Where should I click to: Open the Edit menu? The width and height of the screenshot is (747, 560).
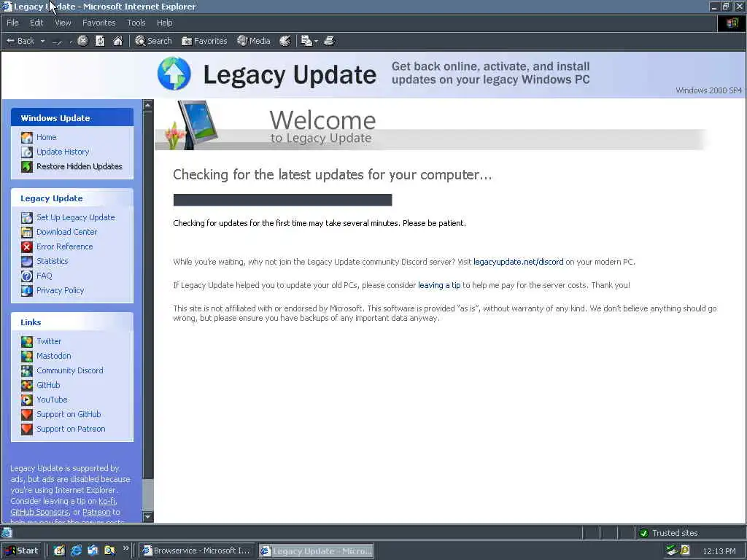point(36,23)
